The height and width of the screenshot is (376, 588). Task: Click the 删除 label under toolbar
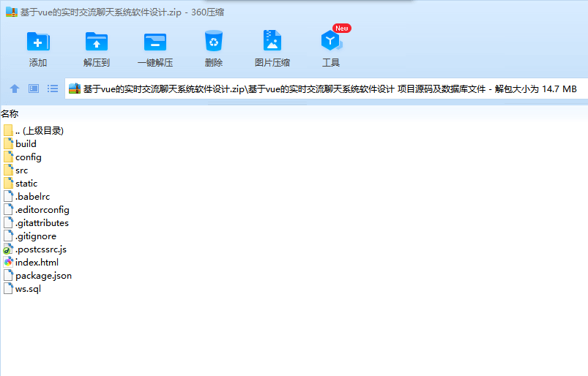(214, 62)
